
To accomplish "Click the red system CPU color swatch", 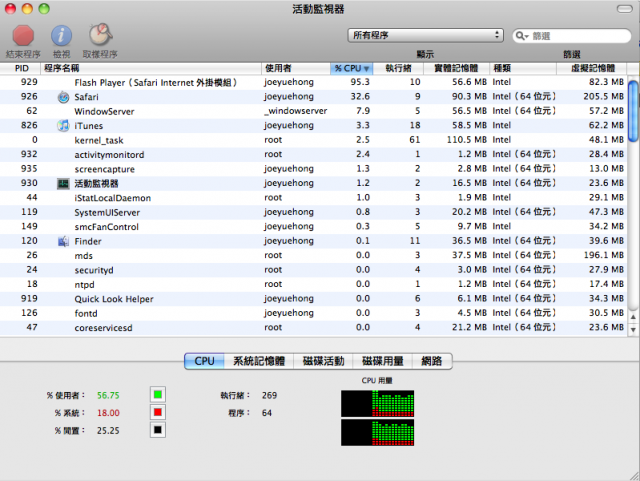I will coord(158,412).
